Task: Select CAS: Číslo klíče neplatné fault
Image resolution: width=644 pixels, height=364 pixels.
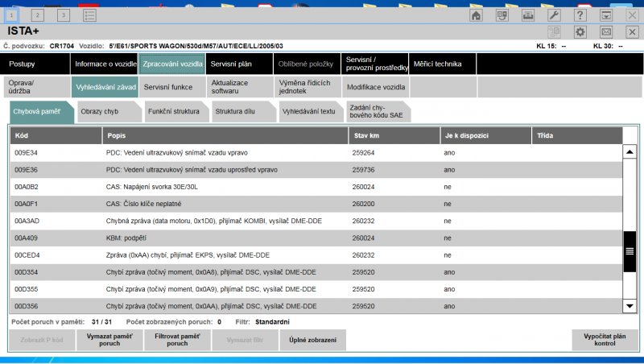Action: coord(316,204)
